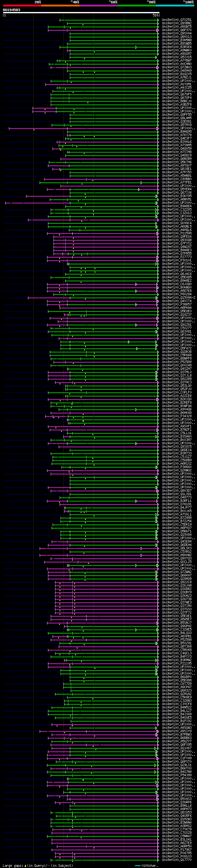
Task: Select the AU194503 query name
Action: (11, 10)
